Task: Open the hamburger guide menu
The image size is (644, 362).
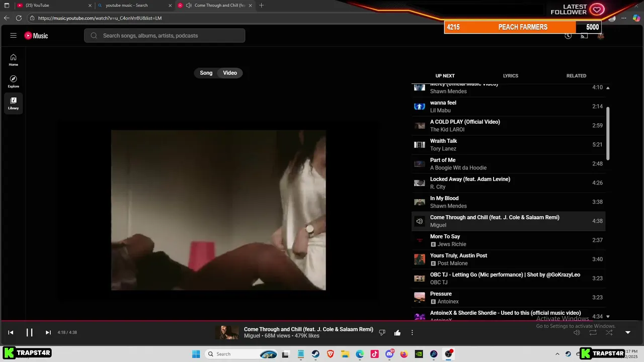Action: pyautogui.click(x=14, y=36)
